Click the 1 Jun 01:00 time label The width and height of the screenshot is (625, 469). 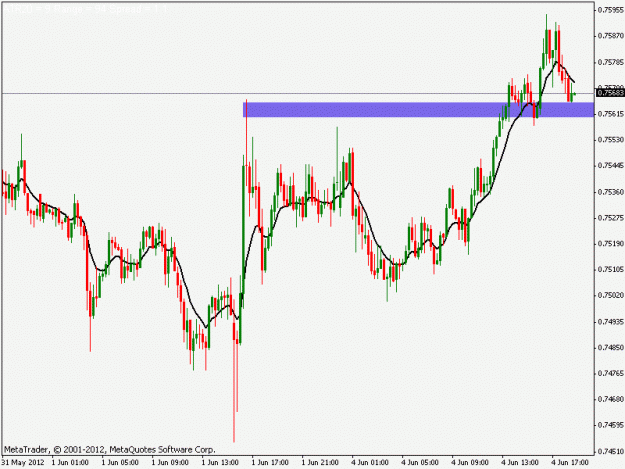click(70, 463)
